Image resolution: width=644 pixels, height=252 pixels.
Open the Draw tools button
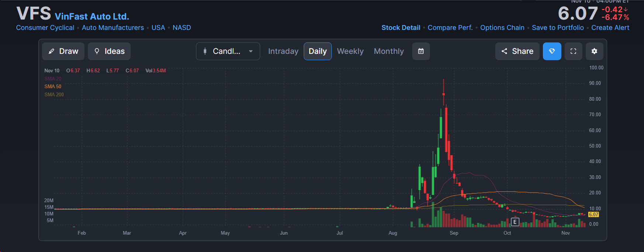click(63, 51)
